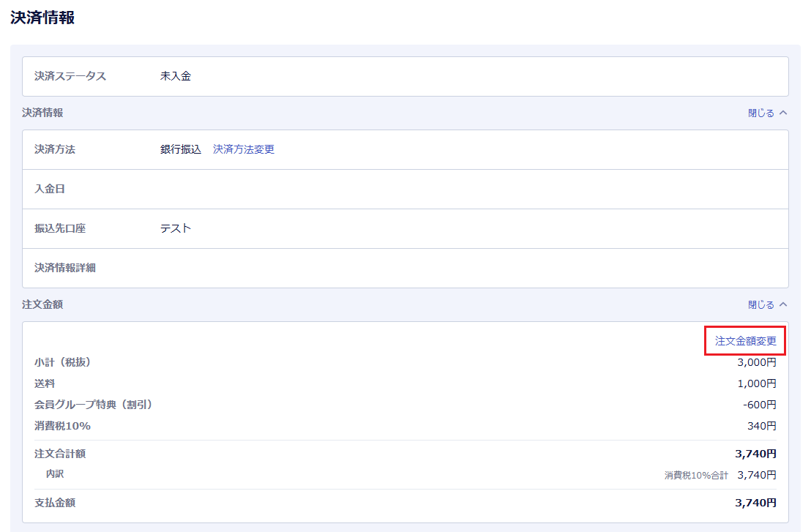Click the 送料 amount 1,000円
811x532 pixels.
[x=757, y=383]
